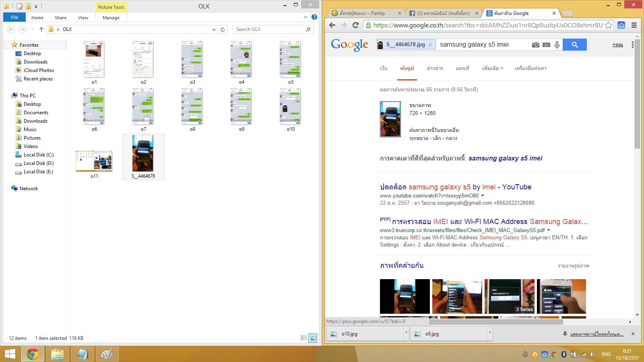Switch to details view in Explorer status bar

[304, 338]
